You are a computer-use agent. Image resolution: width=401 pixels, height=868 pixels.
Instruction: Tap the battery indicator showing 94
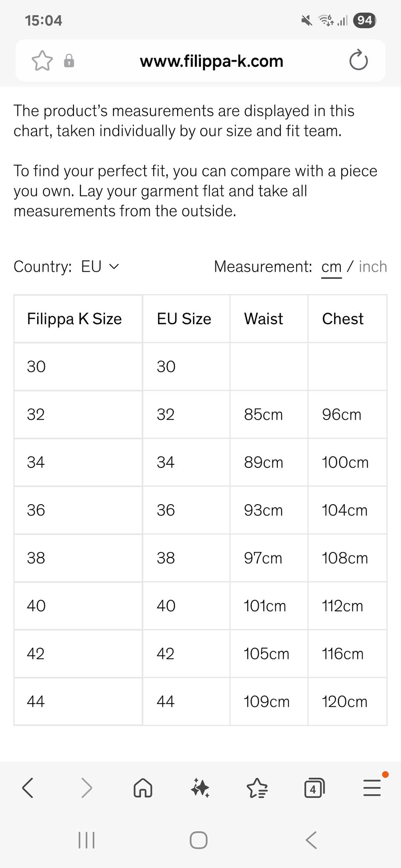[365, 20]
